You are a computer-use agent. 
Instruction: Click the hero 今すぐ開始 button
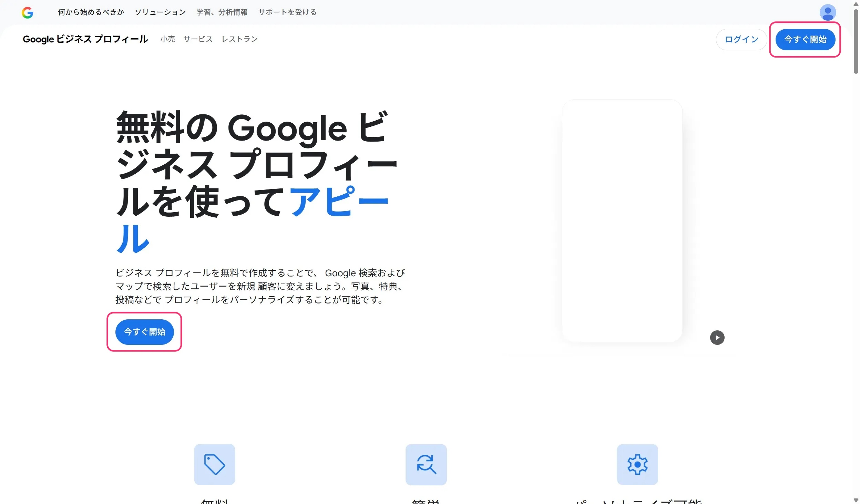145,332
